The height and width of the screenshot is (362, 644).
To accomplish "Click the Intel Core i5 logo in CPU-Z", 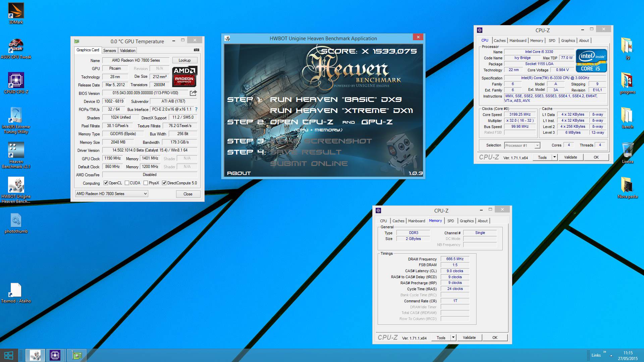I will 591,61.
